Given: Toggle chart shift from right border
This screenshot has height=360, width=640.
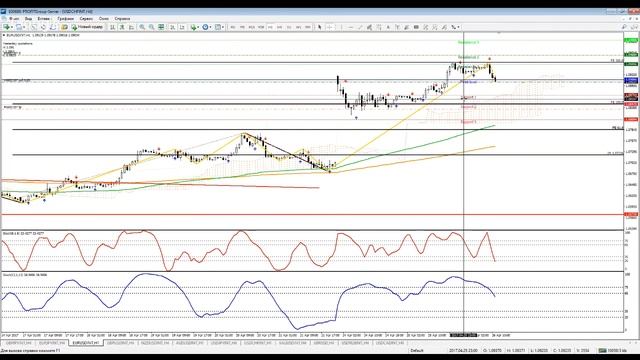Looking at the screenshot, I should pyautogui.click(x=182, y=27).
